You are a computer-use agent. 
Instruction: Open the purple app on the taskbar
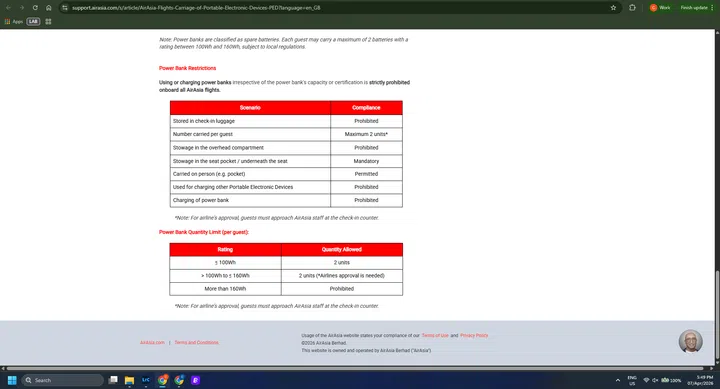coord(196,380)
